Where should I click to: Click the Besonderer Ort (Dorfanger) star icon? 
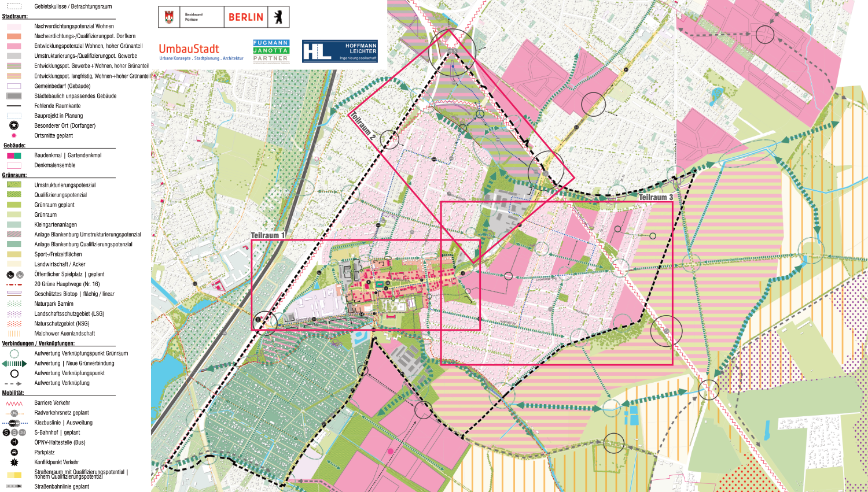point(14,125)
